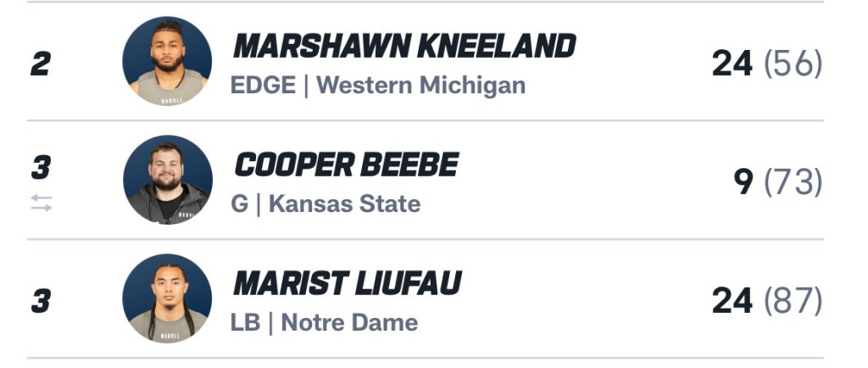Click the LB position label
Viewport: 868px width, 368px height.
point(245,323)
